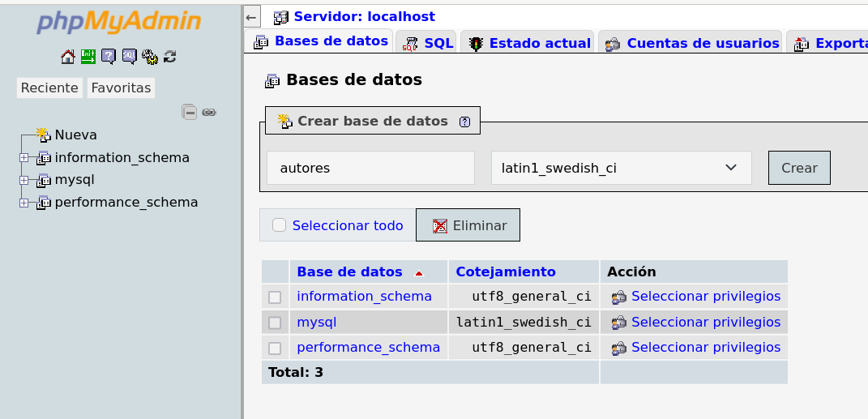The width and height of the screenshot is (868, 419).
Task: Expand information_schema in the navigation tree
Action: coord(24,158)
